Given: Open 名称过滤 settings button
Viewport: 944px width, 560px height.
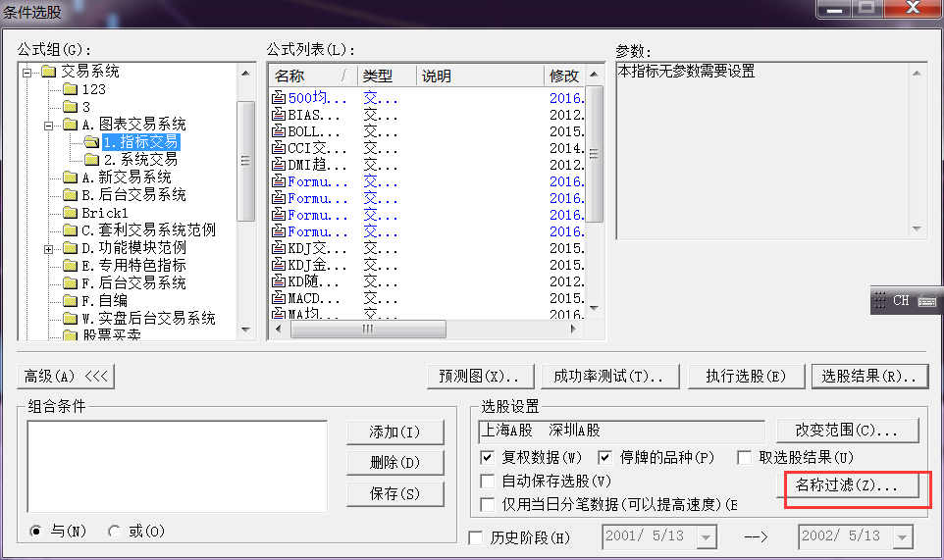Looking at the screenshot, I should pyautogui.click(x=846, y=485).
